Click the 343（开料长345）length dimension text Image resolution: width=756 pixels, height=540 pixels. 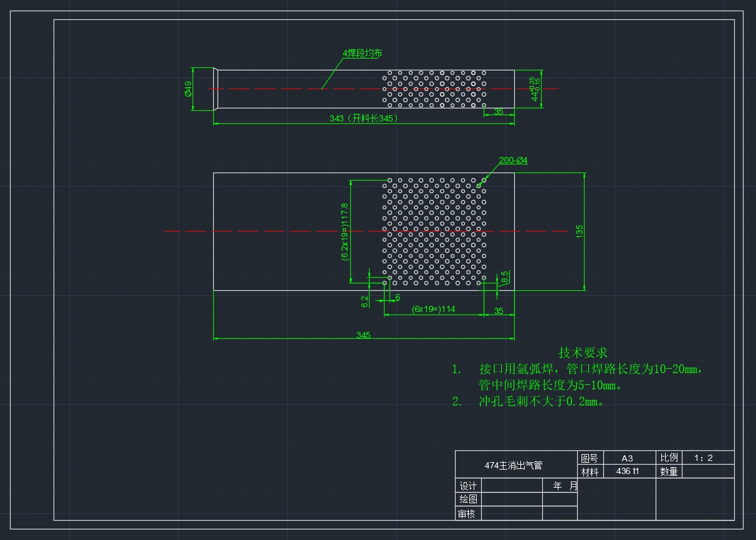coord(363,118)
